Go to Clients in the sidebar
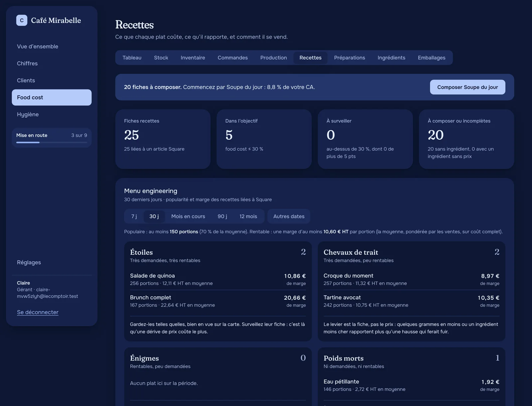The image size is (532, 406). [x=52, y=80]
